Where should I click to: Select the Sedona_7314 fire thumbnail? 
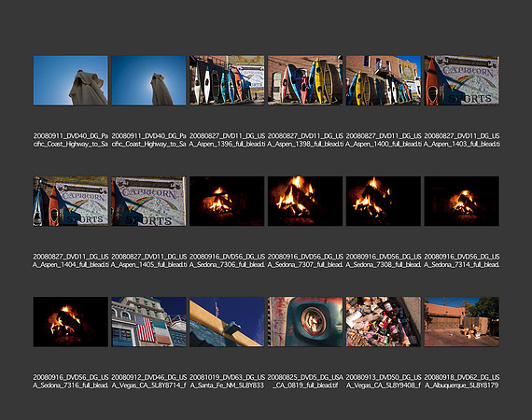(x=461, y=202)
